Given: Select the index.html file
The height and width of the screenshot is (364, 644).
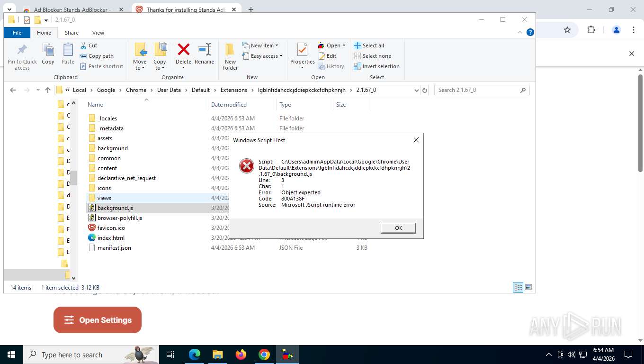Looking at the screenshot, I should 111,238.
